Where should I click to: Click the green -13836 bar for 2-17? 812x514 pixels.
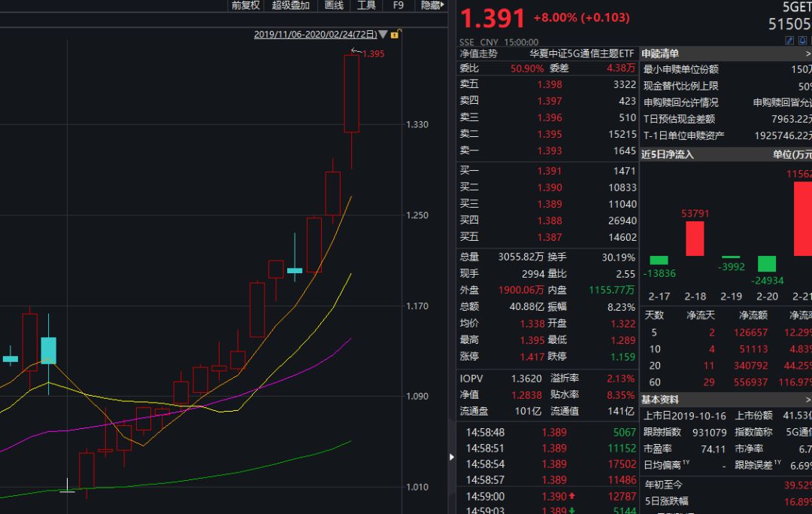[x=659, y=260]
